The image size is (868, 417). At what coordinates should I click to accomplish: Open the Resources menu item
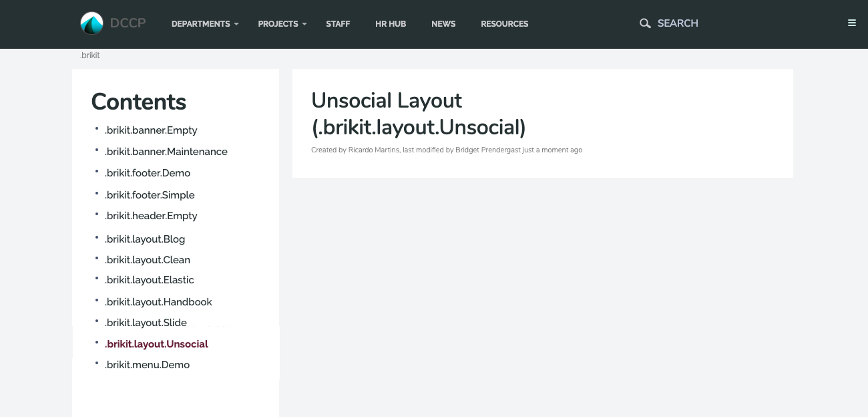point(505,23)
